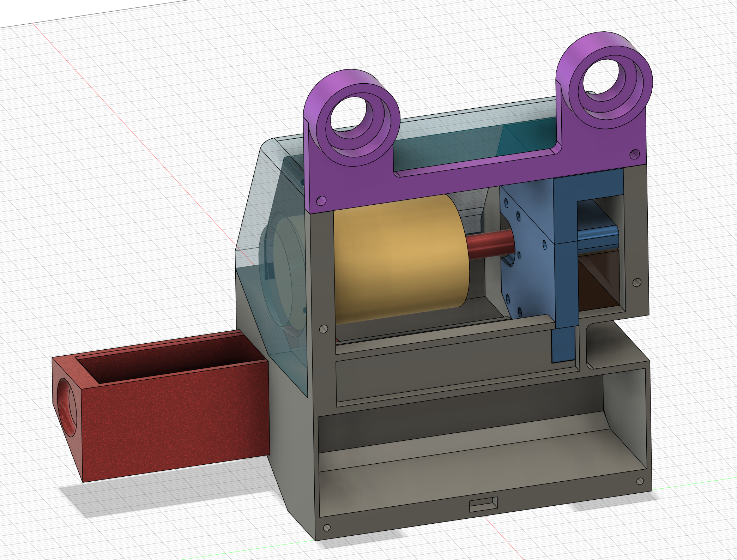Select lower-left screw hole on purple bracket

321,201
